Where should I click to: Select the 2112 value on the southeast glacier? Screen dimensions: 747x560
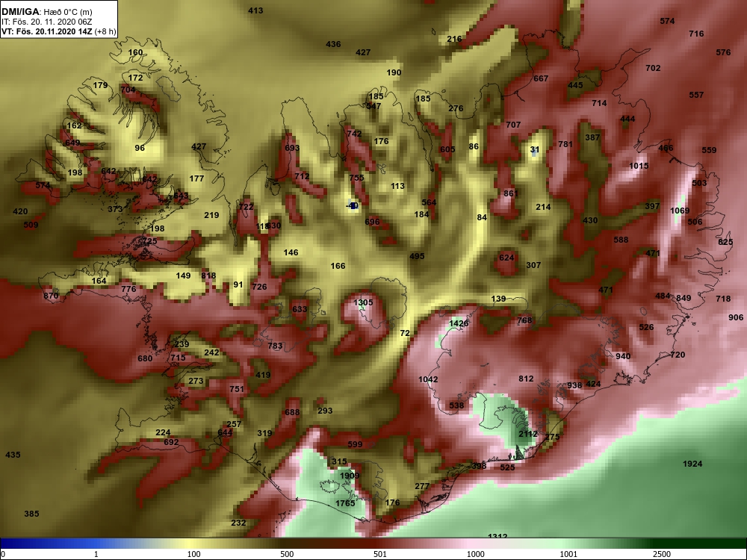pyautogui.click(x=528, y=434)
